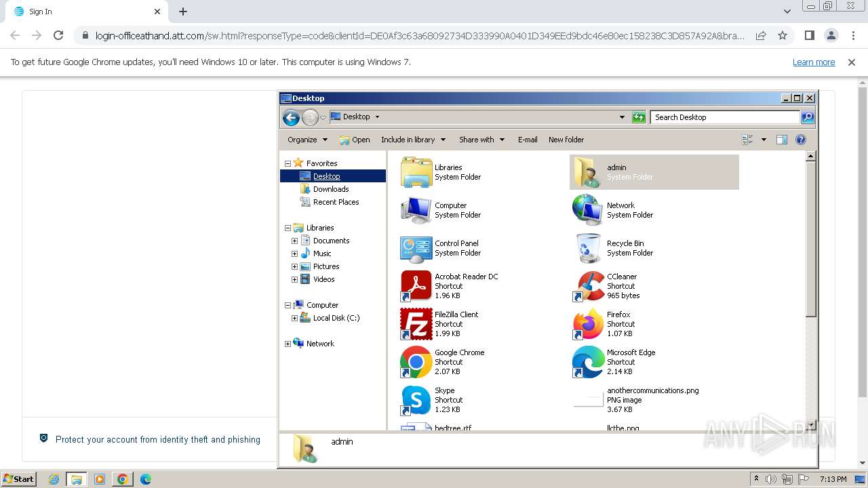Dismiss the Chrome update infobar
This screenshot has height=488, width=868.
click(852, 62)
